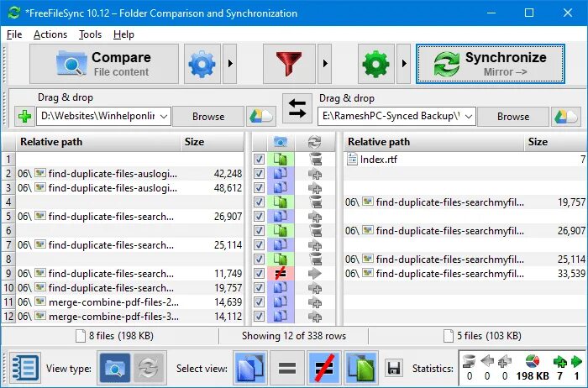Click left Relative path column header
Image resolution: width=588 pixels, height=388 pixels.
pyautogui.click(x=97, y=142)
